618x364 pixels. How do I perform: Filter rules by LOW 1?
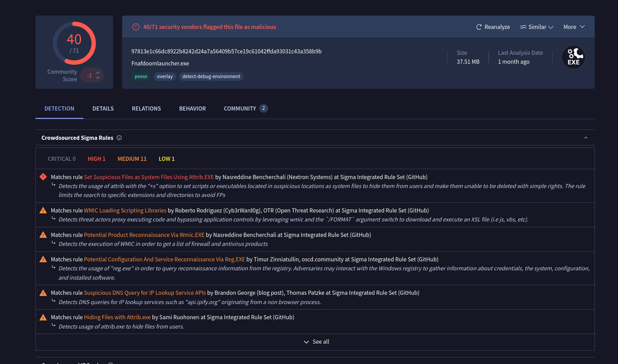pos(166,159)
